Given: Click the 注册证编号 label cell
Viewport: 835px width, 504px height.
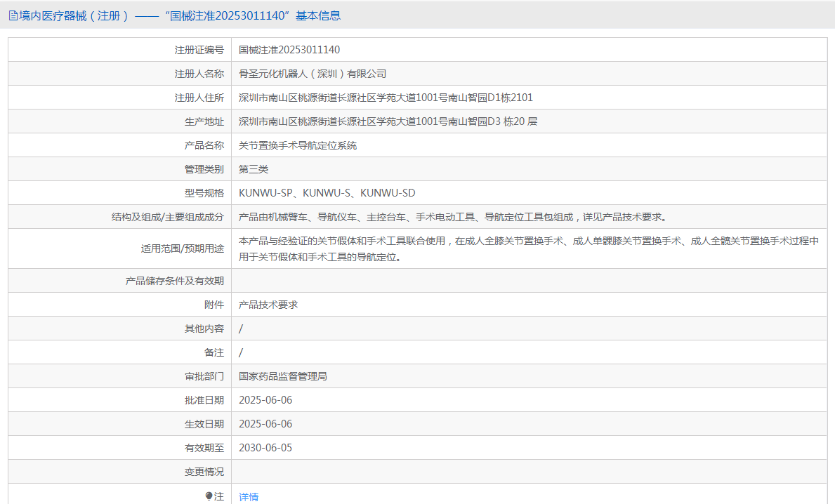Looking at the screenshot, I should [x=120, y=50].
